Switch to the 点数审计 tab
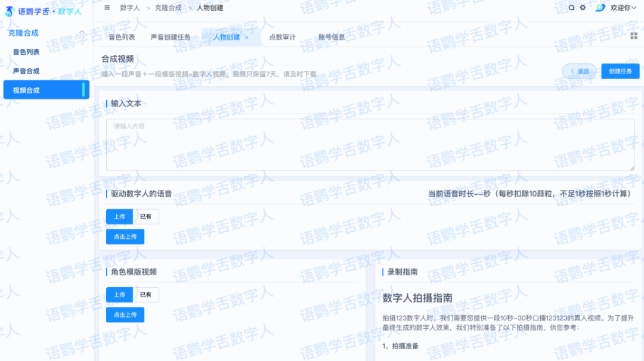This screenshot has height=361, width=644. (282, 37)
